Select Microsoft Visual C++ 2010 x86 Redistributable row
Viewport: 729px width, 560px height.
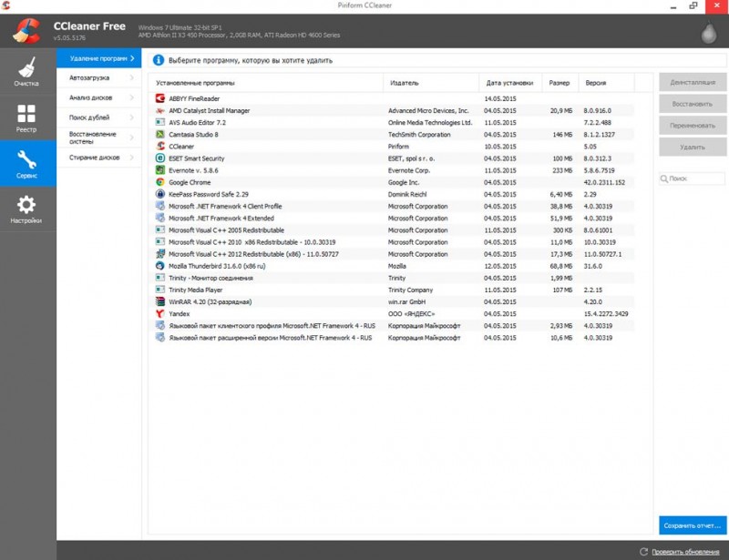coord(394,242)
